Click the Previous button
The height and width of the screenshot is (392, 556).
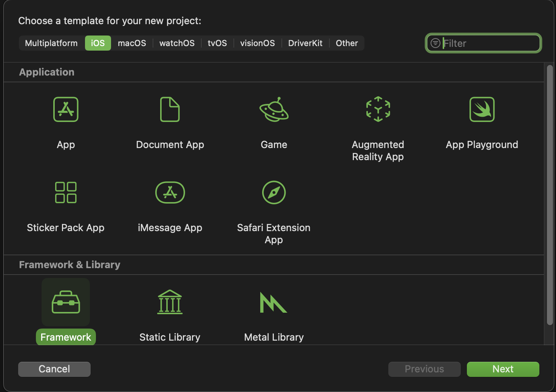point(425,369)
